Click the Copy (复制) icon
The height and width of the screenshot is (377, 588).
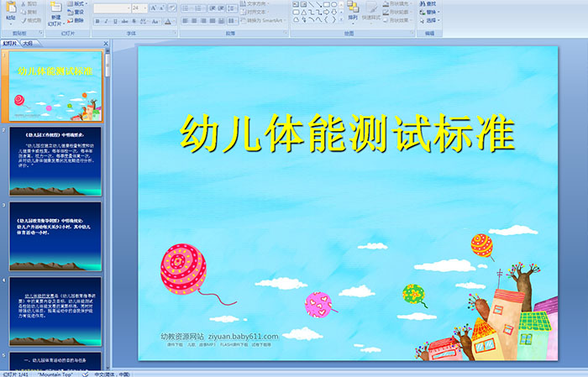pyautogui.click(x=24, y=13)
